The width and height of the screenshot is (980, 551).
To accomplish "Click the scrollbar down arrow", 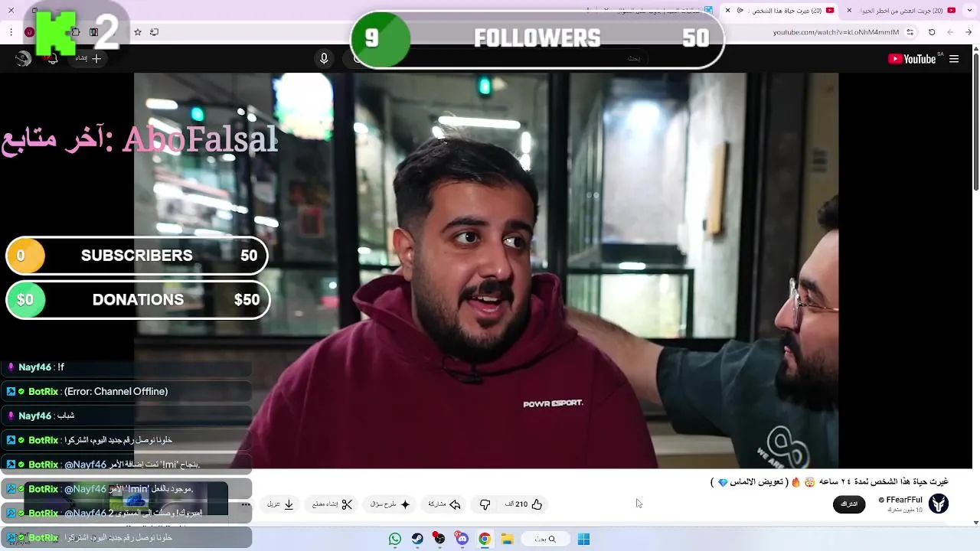I will [x=975, y=523].
